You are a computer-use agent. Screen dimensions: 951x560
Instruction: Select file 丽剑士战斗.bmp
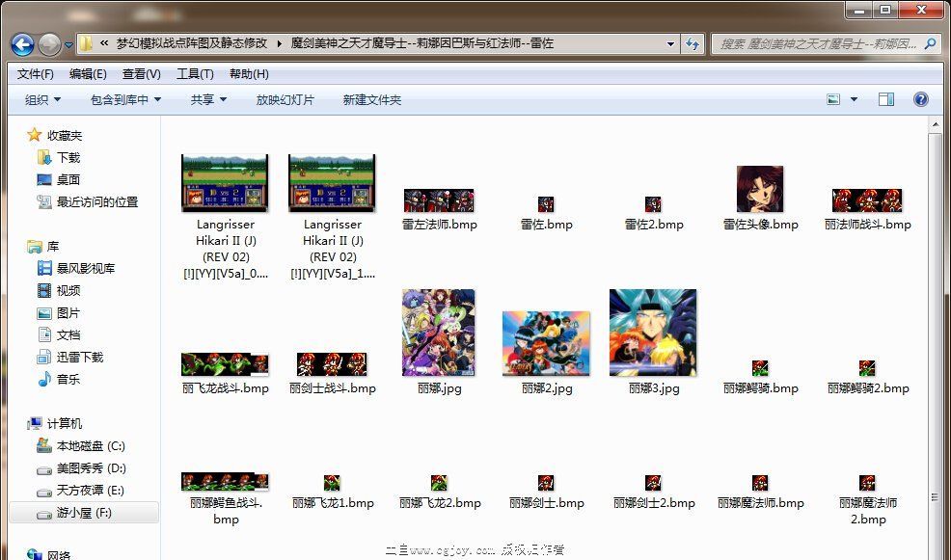point(333,373)
